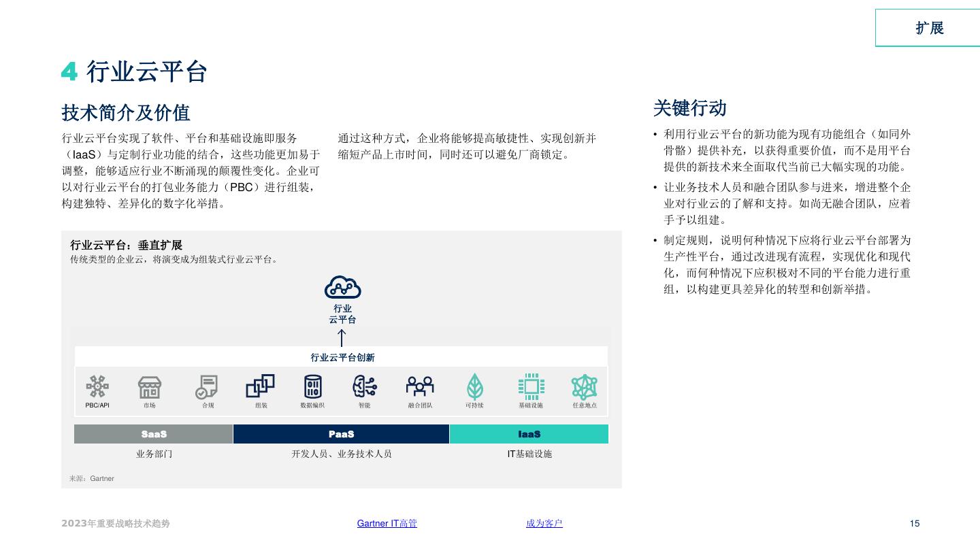Viewport: 980px width, 551px height.
Task: Click the 行业云平台创新 label
Action: click(342, 357)
